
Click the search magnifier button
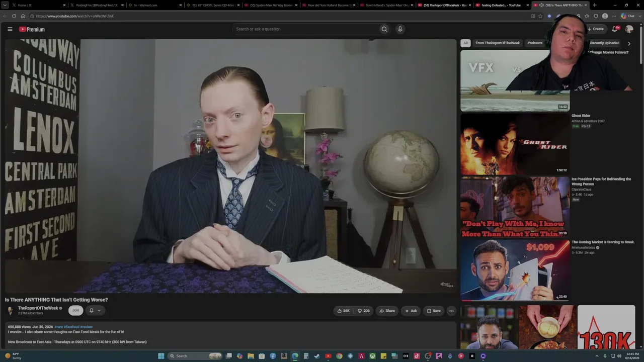384,29
